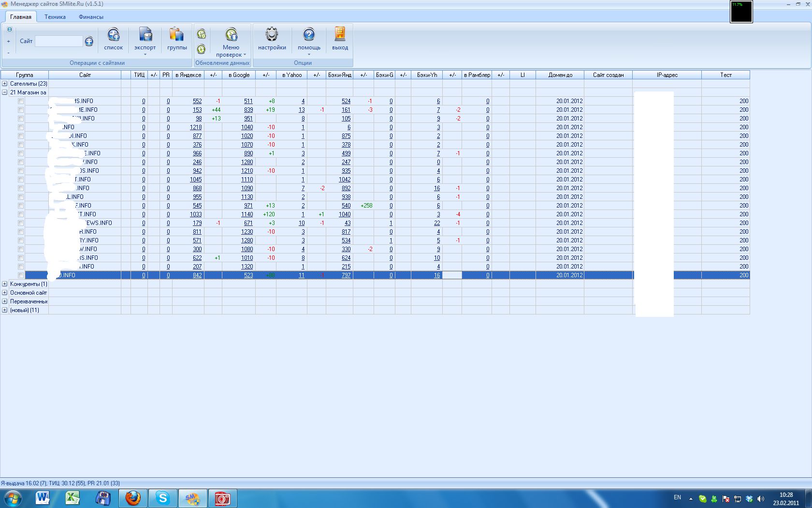Click the 'список' site list icon
812x508 pixels.
pyautogui.click(x=114, y=35)
